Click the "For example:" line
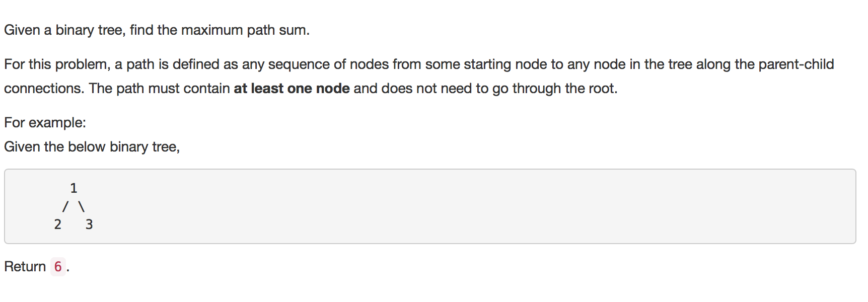Screen dimensions: 868x302 click(45, 123)
